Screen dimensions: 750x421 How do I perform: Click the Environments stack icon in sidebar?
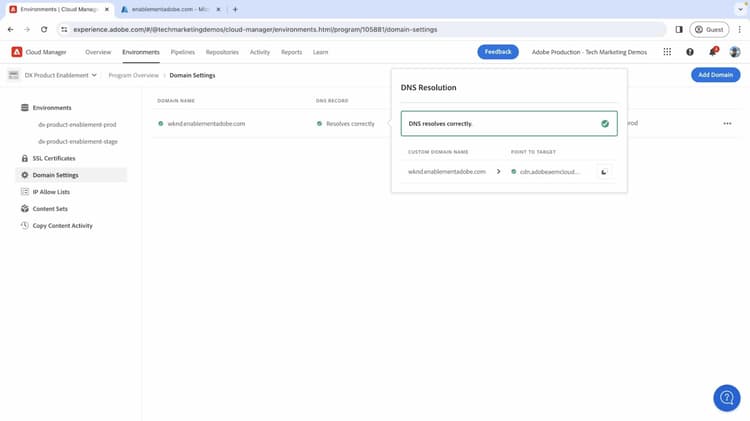pos(25,108)
